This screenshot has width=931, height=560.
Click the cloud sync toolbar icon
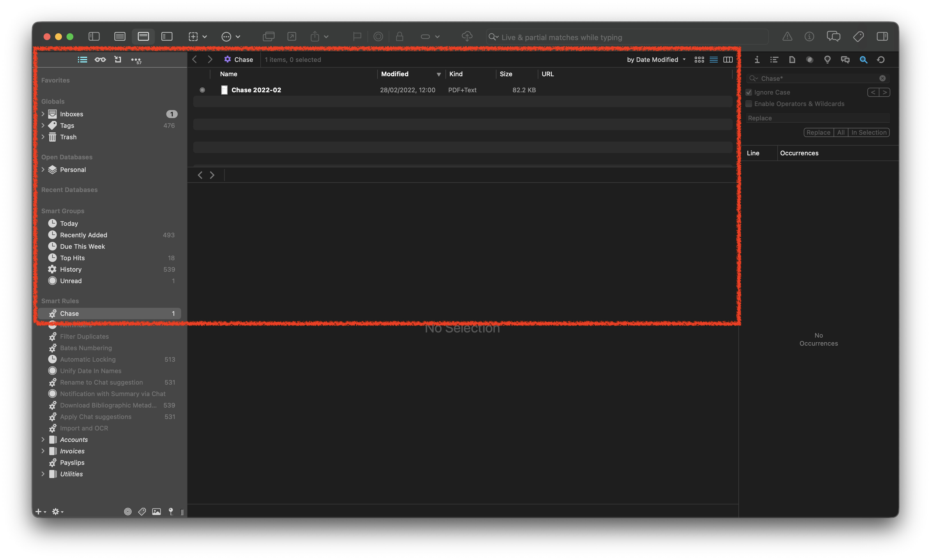click(x=467, y=37)
